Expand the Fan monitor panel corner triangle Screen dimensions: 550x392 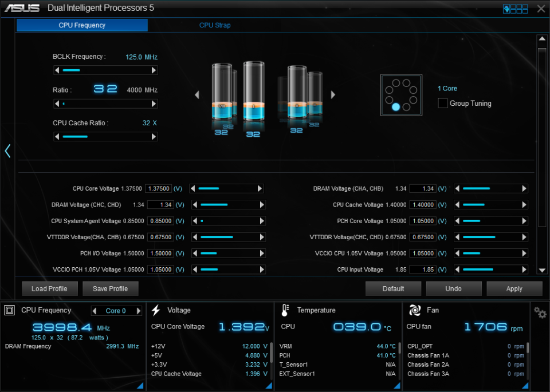tap(525, 385)
